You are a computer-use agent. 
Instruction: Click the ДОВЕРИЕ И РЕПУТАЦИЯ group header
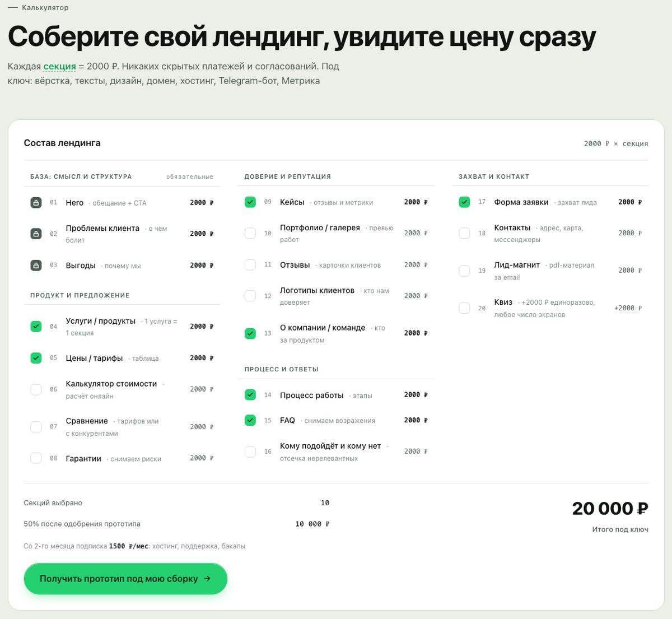[x=288, y=176]
